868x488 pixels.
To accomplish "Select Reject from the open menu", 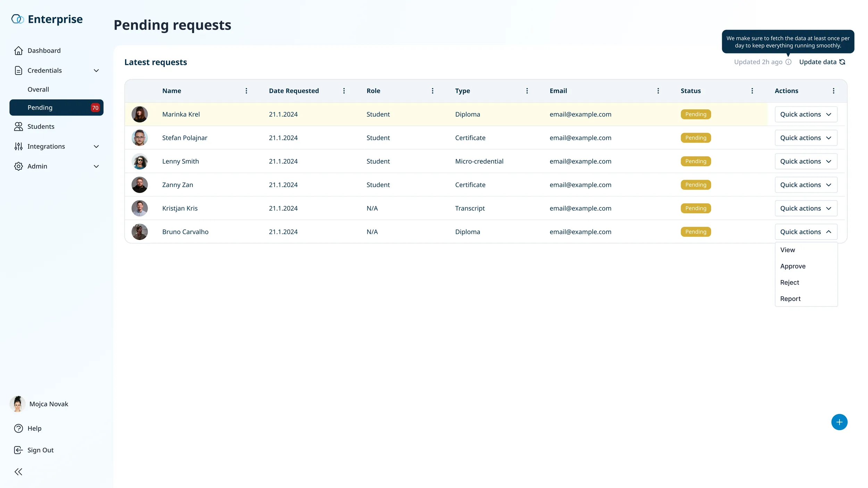I will [x=806, y=283].
